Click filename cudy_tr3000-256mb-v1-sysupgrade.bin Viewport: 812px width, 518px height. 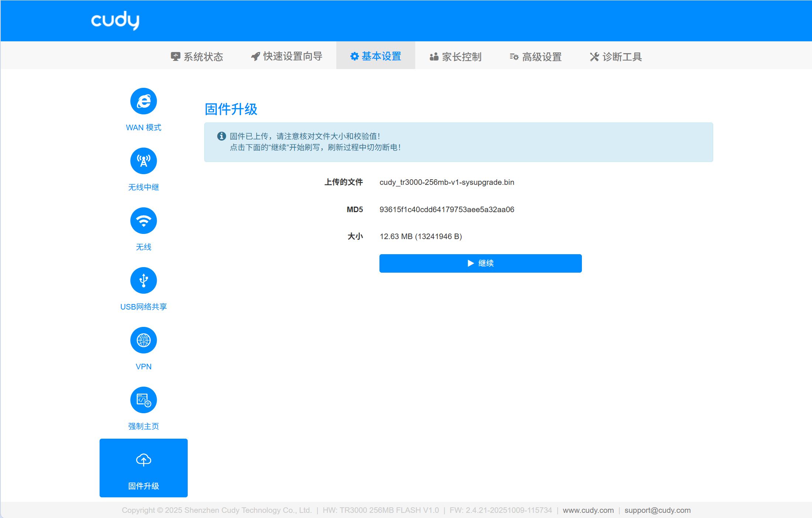[x=447, y=182]
